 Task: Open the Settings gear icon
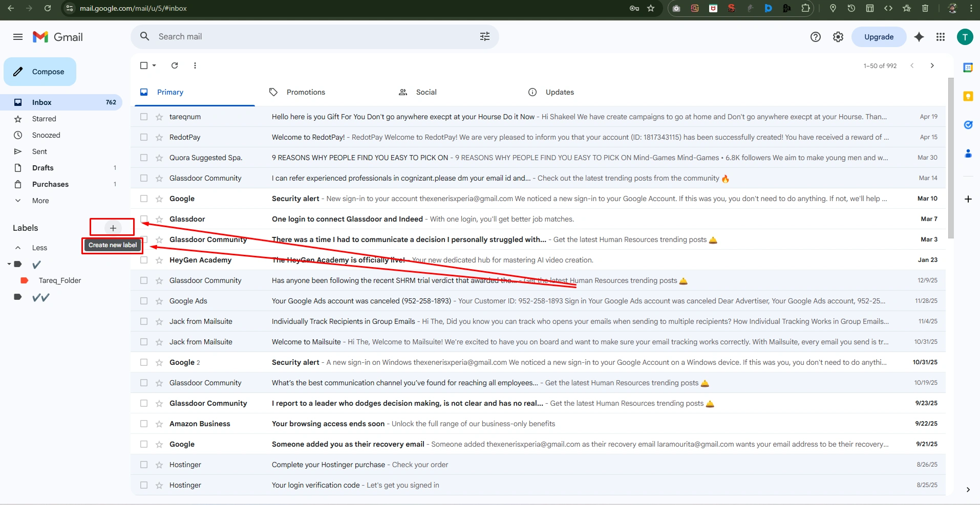click(x=838, y=37)
